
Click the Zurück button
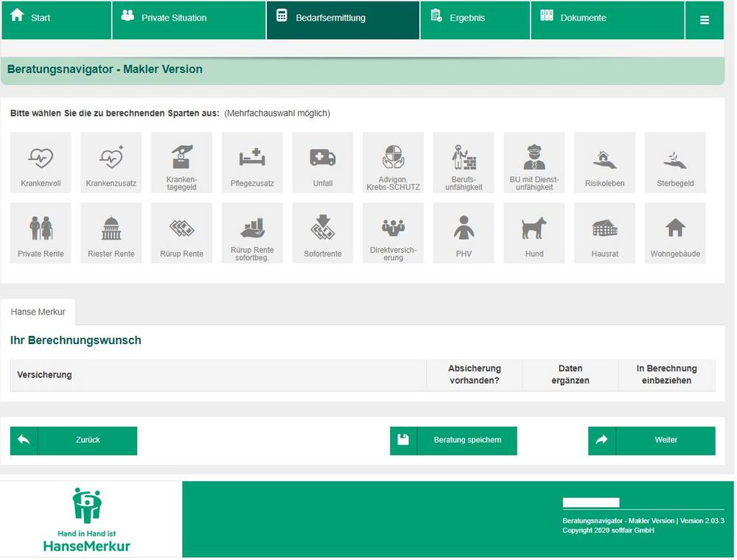[74, 441]
